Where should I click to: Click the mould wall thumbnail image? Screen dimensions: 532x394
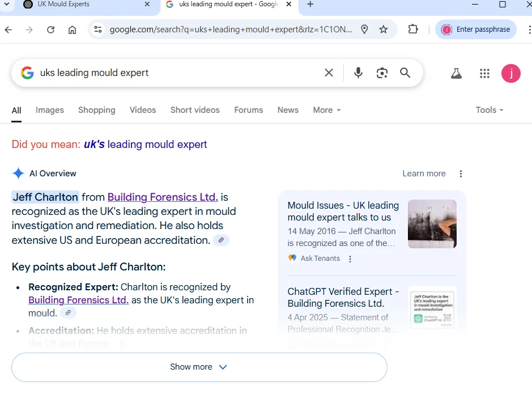pyautogui.click(x=432, y=224)
